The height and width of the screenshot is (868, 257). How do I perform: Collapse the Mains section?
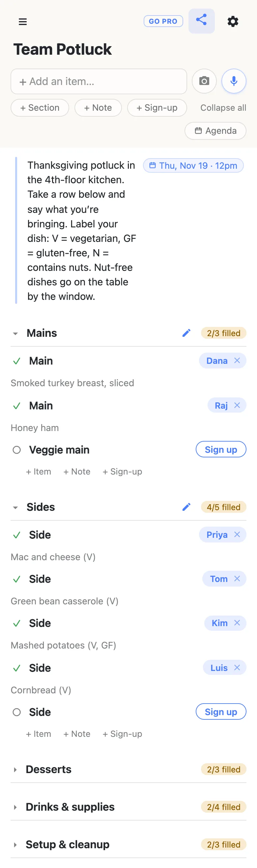pyautogui.click(x=15, y=333)
